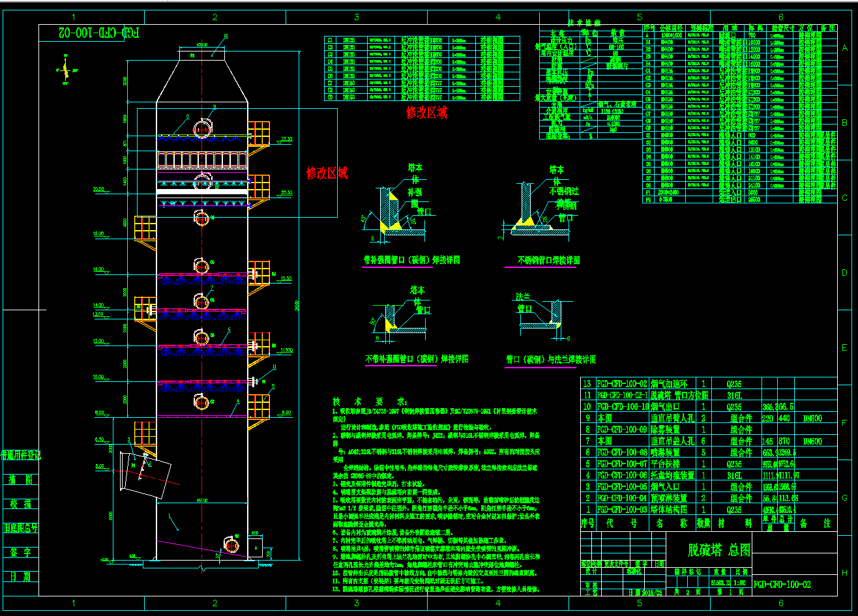Select part name 垂直吊臂人孔 in row 9

[x=672, y=418]
